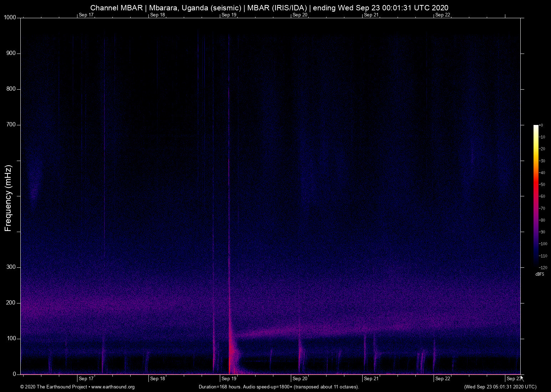The width and height of the screenshot is (551, 392).
Task: Click the "Sep 20" bottom axis tick
Action: [299, 378]
